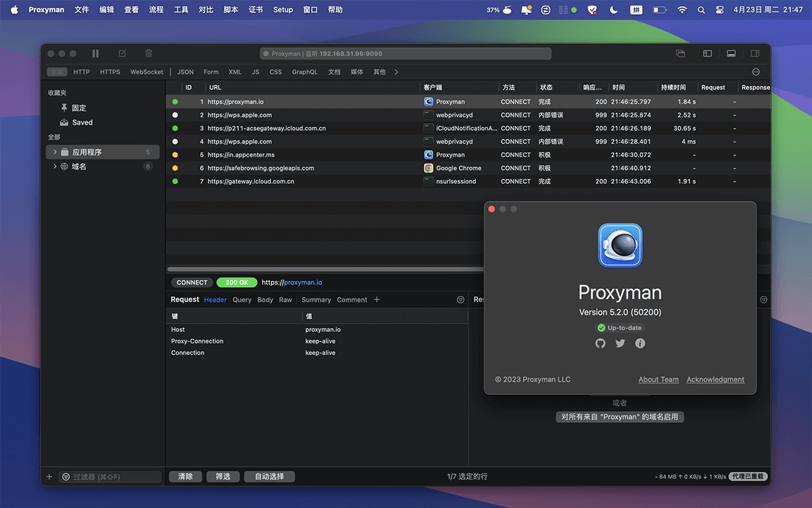Switch to the WebSocket filter tab

[x=146, y=71]
